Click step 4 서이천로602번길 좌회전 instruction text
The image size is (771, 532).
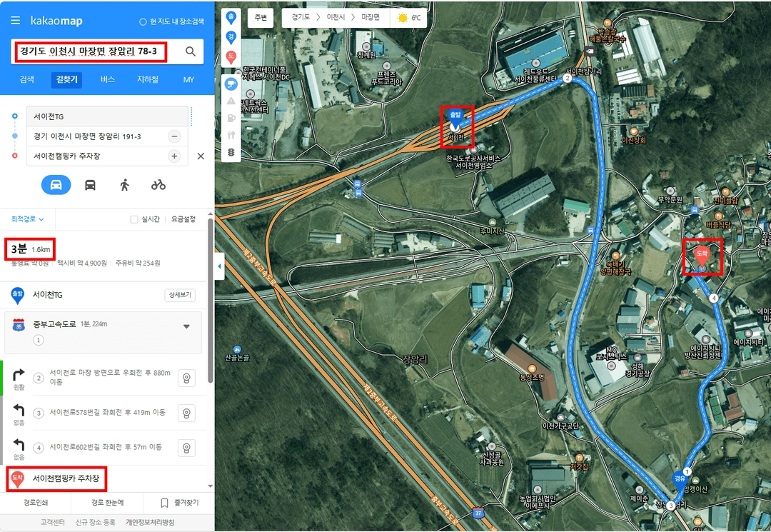click(x=105, y=447)
